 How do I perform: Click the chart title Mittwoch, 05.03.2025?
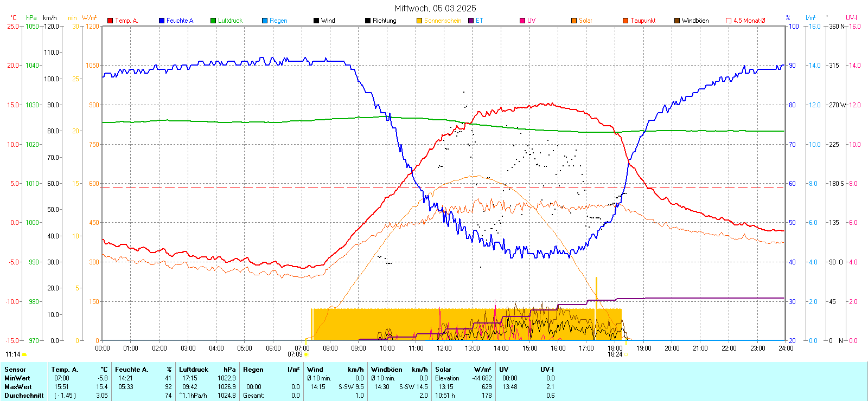(435, 8)
